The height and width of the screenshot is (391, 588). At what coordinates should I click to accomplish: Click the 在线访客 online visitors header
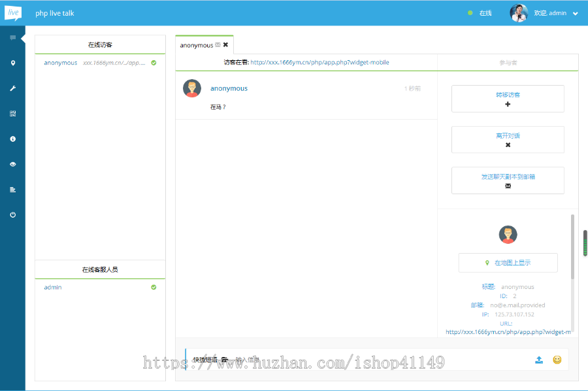tap(100, 44)
